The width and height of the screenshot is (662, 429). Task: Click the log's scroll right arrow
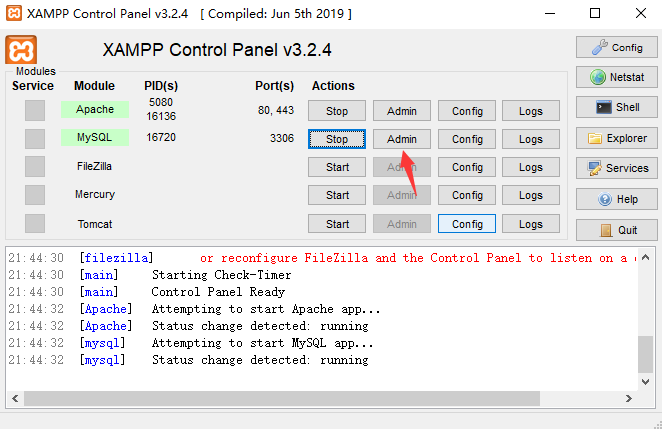point(629,398)
